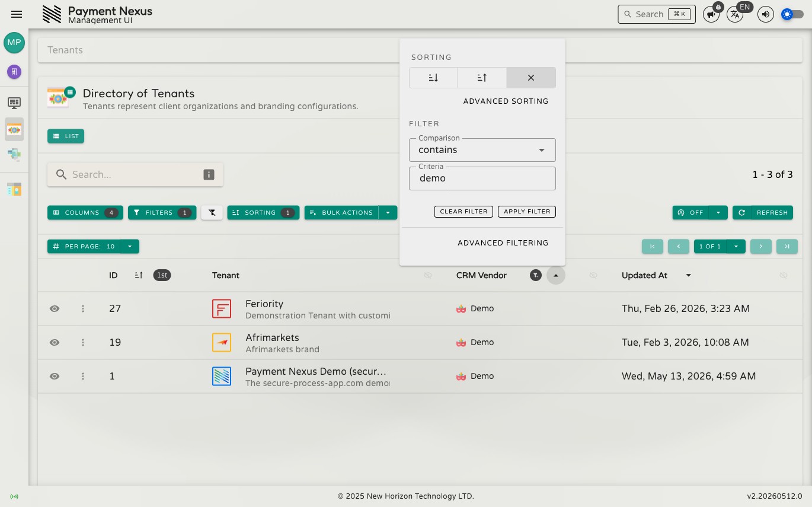Open the Per Page dropdown arrow
The height and width of the screenshot is (507, 812).
[x=130, y=246]
